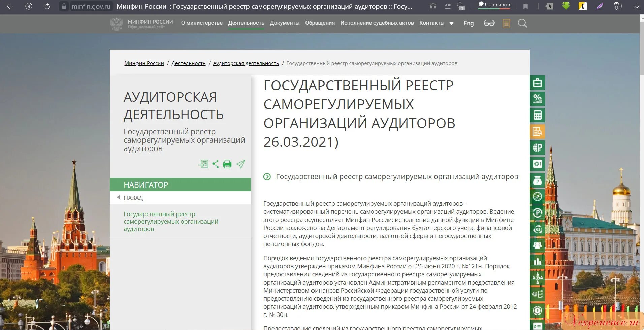Open the Yandex home icon in toolbar

click(x=29, y=6)
